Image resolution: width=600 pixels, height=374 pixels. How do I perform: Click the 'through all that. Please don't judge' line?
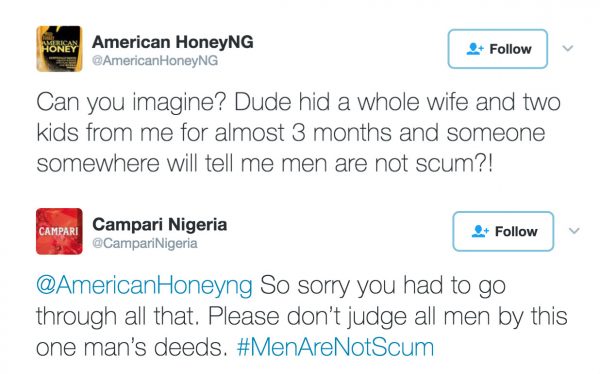(x=221, y=317)
